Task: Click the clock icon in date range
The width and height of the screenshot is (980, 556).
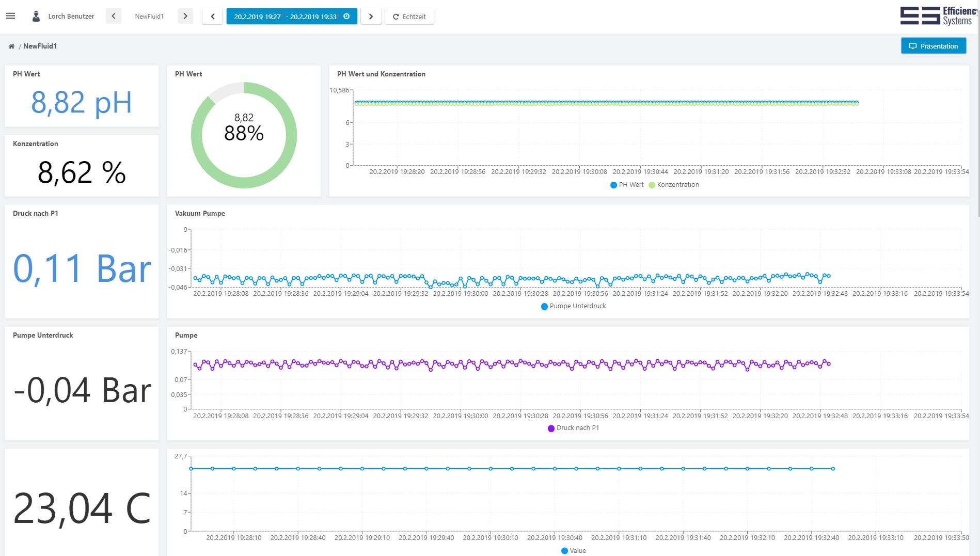Action: point(346,17)
